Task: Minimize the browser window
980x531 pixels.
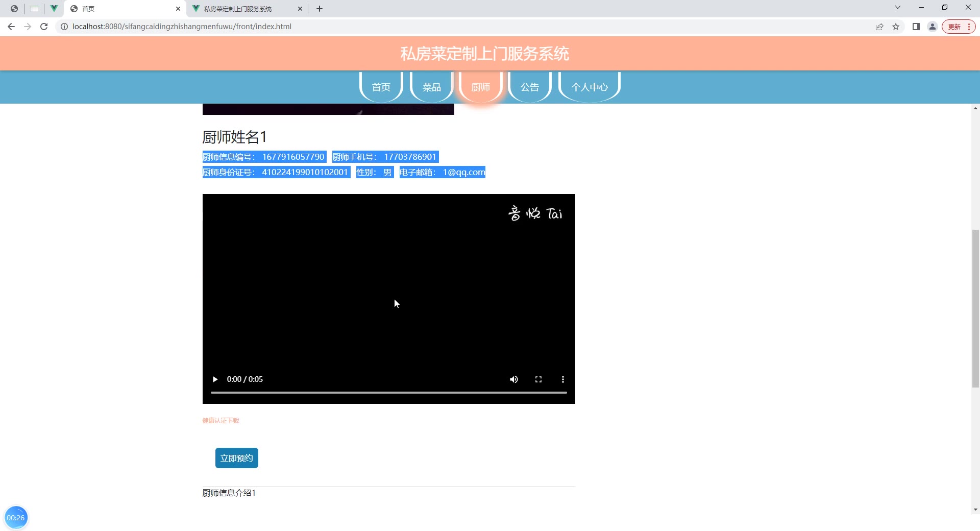Action: pyautogui.click(x=921, y=8)
